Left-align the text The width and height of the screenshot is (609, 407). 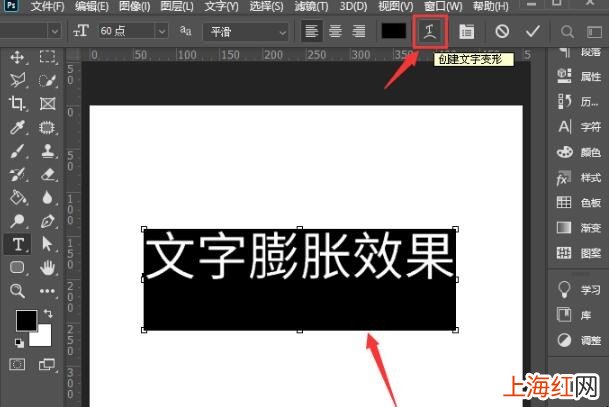311,31
